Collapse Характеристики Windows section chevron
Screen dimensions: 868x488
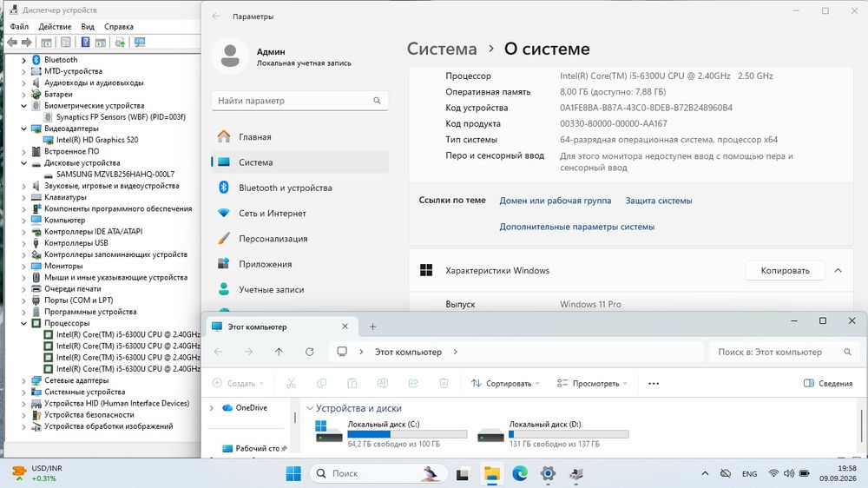coord(838,270)
